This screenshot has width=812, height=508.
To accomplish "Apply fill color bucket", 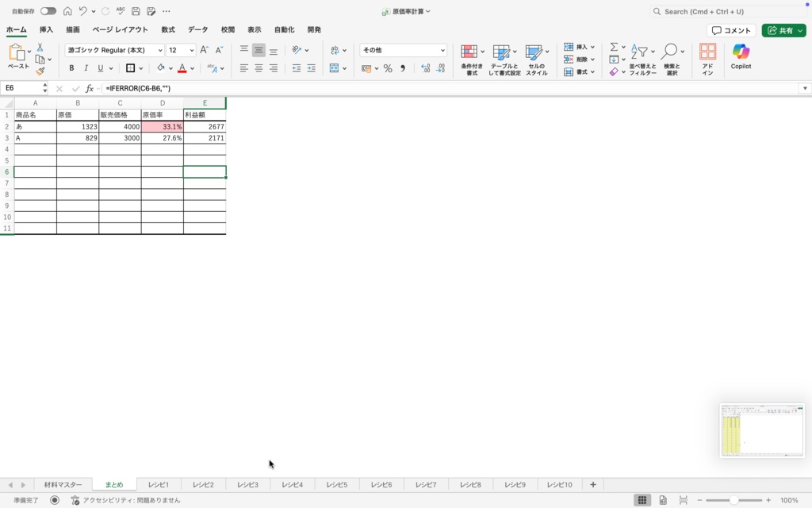I will coord(160,68).
